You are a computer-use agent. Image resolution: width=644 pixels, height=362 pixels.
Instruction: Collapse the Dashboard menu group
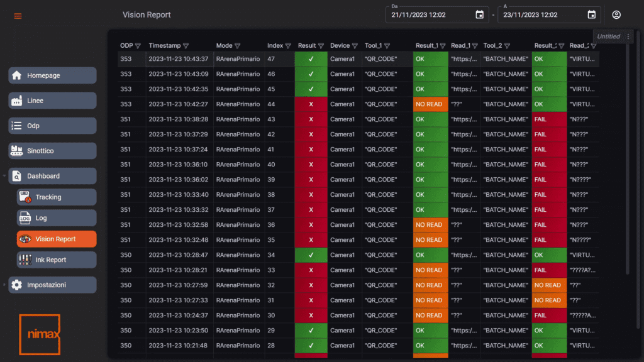pyautogui.click(x=4, y=176)
